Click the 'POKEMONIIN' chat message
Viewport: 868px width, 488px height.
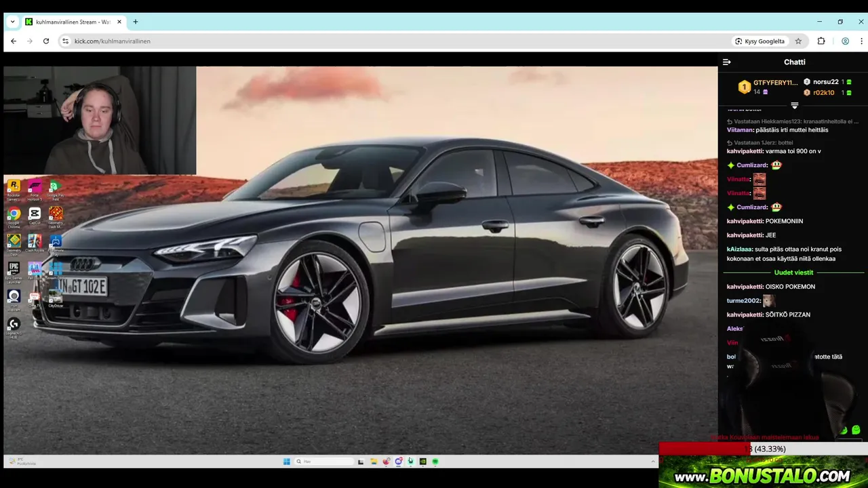click(784, 221)
